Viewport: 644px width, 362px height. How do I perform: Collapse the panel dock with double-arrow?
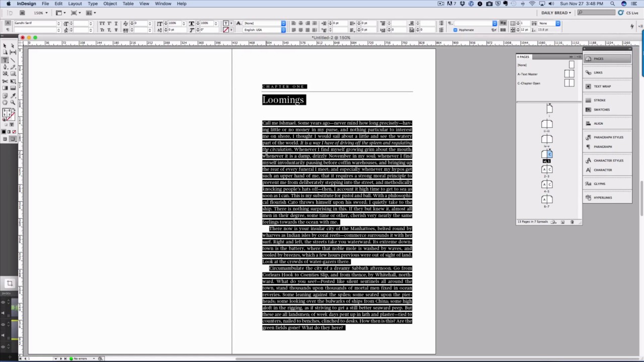tap(629, 49)
